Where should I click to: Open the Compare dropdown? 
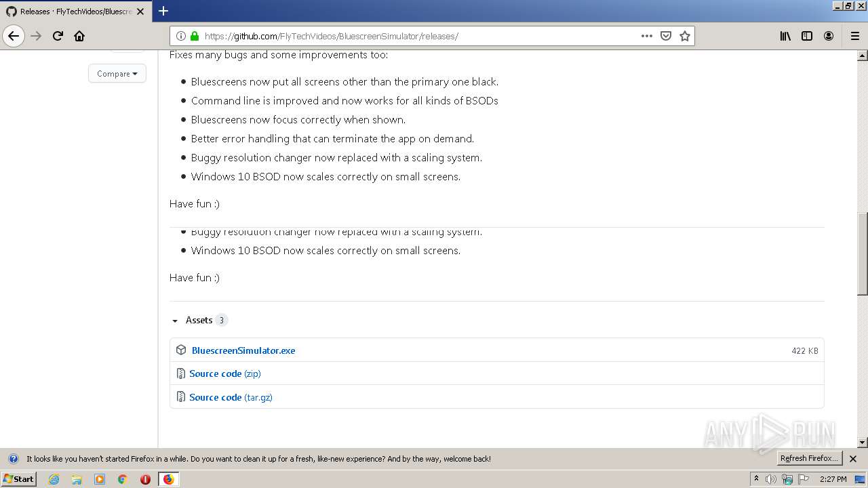click(x=117, y=73)
